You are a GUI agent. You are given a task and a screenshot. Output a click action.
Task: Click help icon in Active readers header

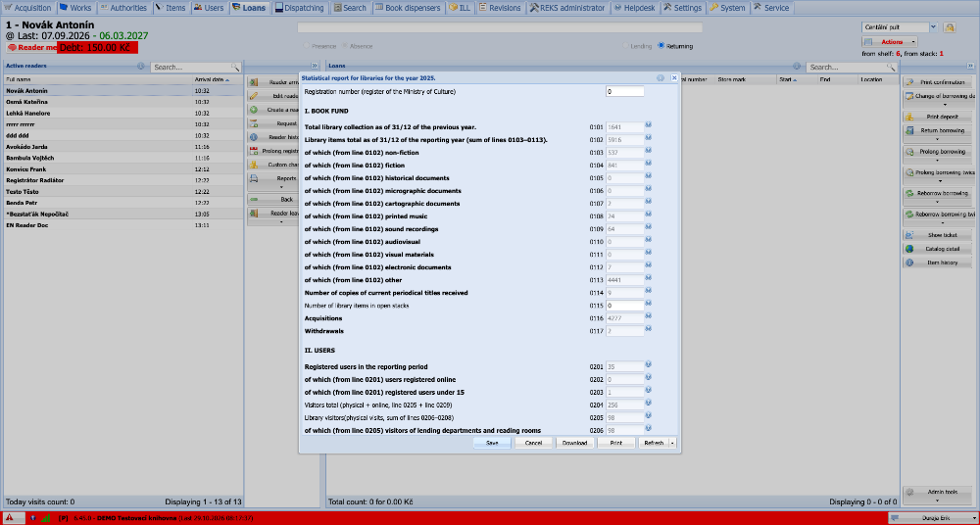click(140, 67)
